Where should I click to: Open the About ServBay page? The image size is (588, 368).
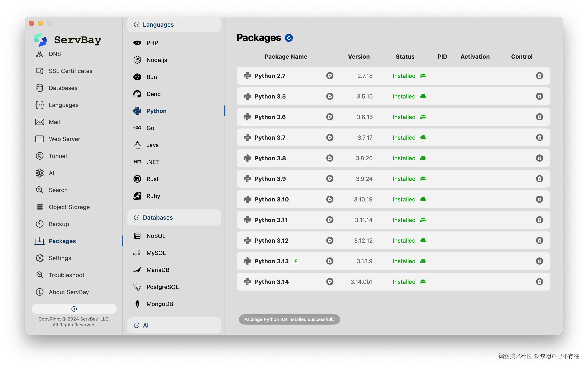pyautogui.click(x=69, y=292)
